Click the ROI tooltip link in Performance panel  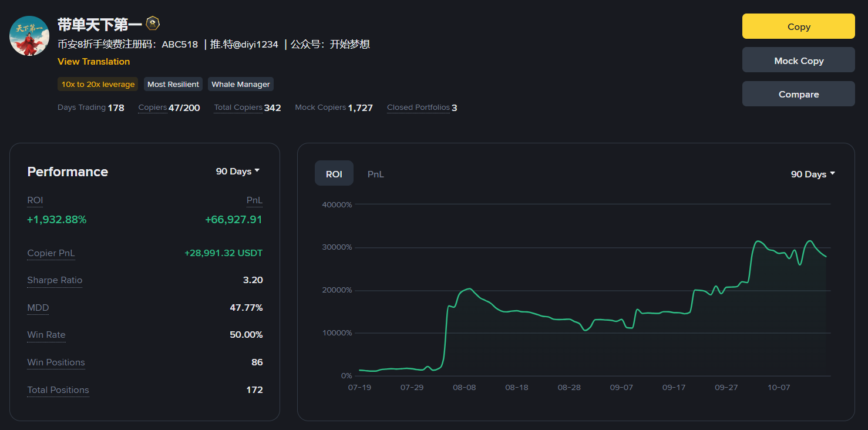pos(34,200)
